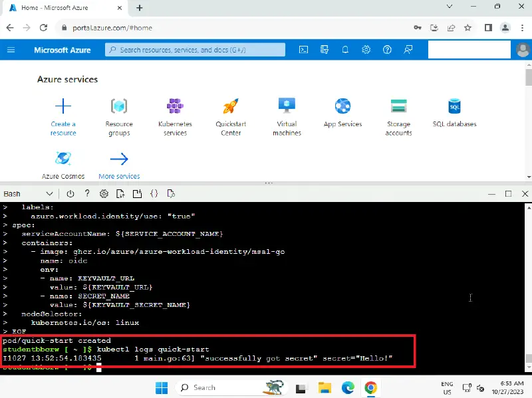Restart Cloud Shell with power icon
532x398 pixels.
pyautogui.click(x=70, y=194)
